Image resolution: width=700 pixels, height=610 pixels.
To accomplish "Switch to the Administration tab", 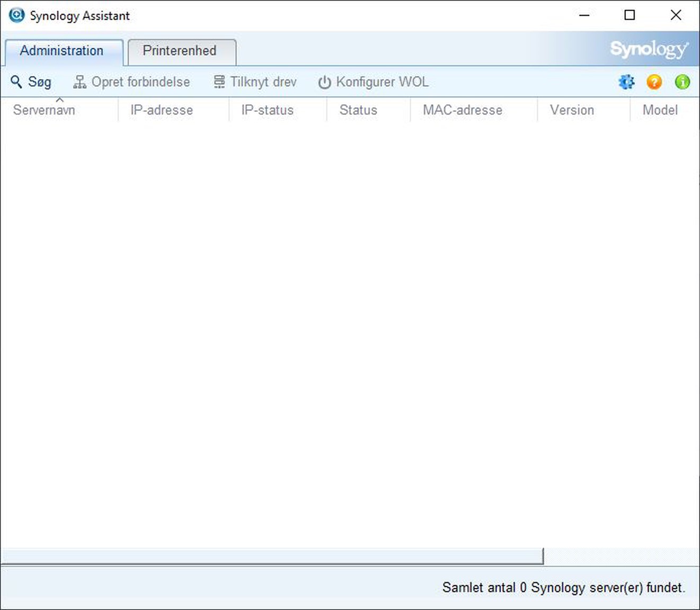I will pyautogui.click(x=64, y=51).
